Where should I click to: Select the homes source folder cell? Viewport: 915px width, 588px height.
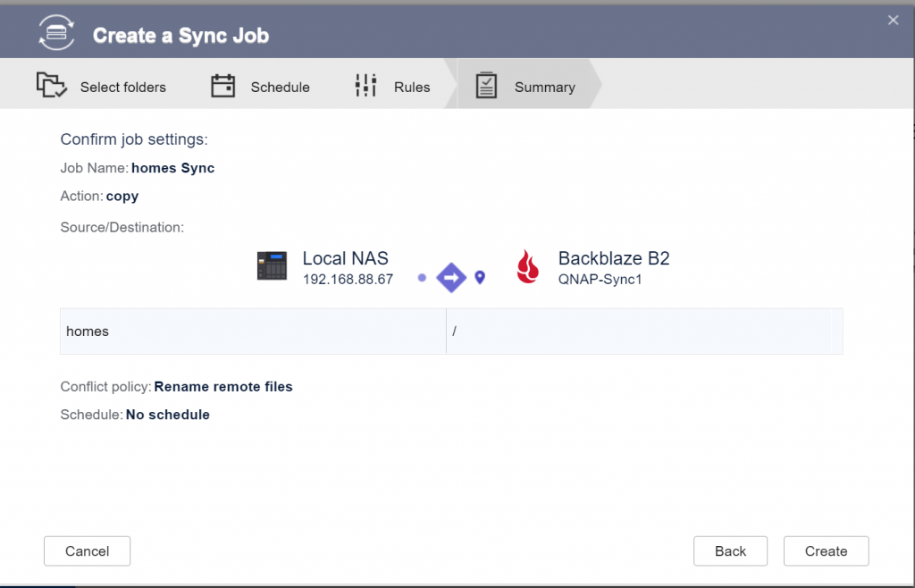tap(253, 332)
